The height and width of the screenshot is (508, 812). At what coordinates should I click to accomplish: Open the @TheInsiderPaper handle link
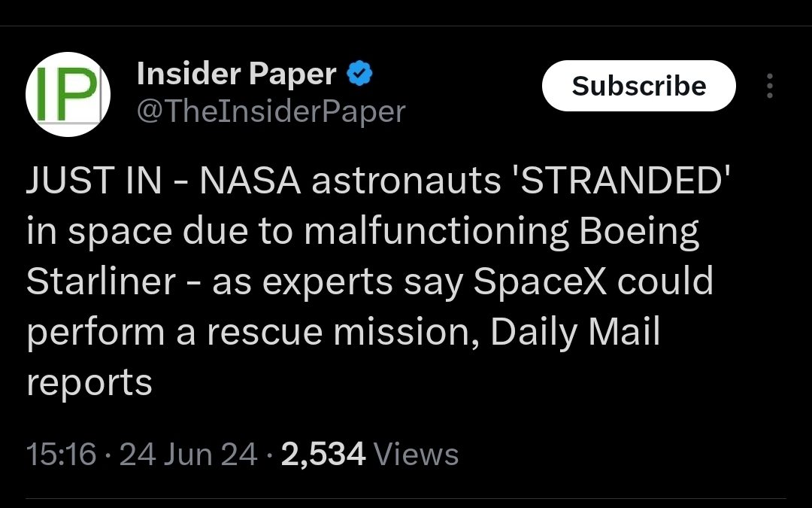pyautogui.click(x=271, y=111)
